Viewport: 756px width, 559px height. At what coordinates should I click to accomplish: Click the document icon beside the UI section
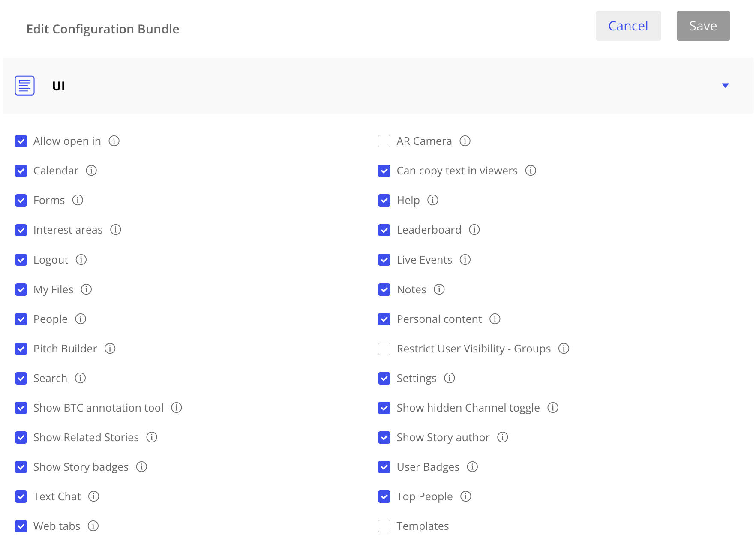pyautogui.click(x=24, y=85)
